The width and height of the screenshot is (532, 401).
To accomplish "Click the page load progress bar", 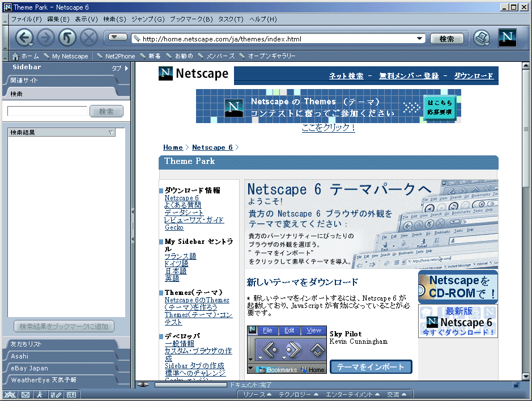I will pyautogui.click(x=191, y=385).
